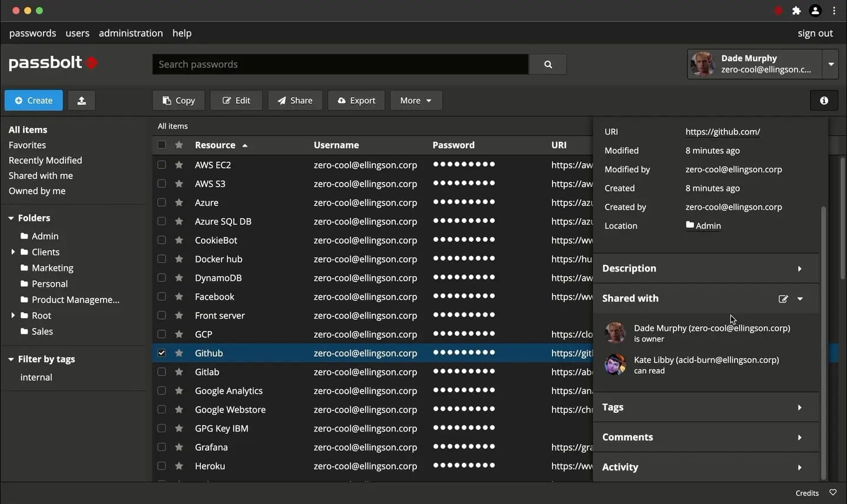Check the Front server checkbox
847x504 pixels.
click(161, 316)
